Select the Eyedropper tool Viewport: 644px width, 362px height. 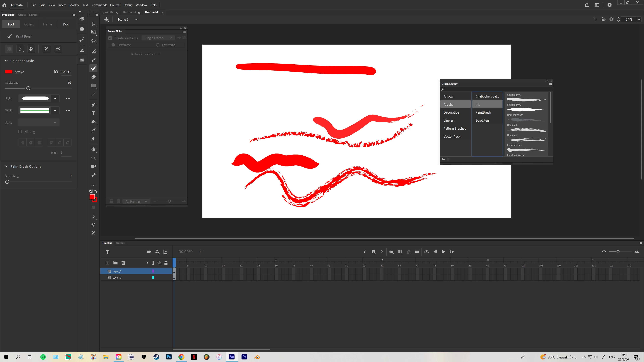tap(94, 130)
